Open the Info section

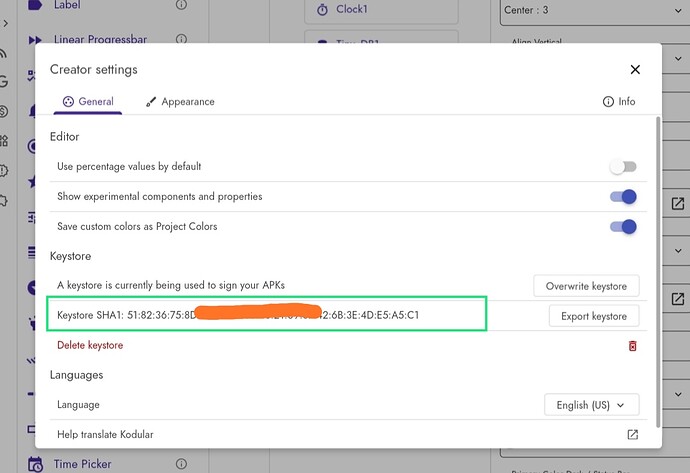point(619,102)
